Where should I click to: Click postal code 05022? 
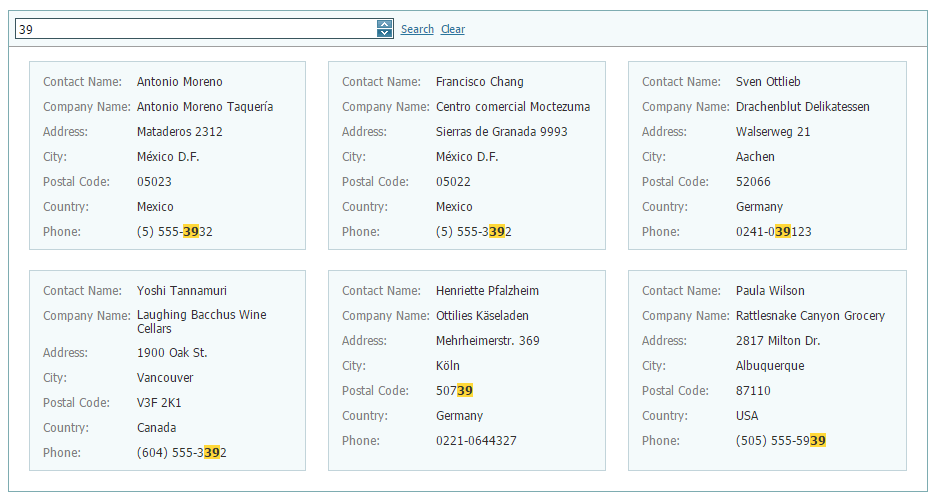(x=453, y=182)
